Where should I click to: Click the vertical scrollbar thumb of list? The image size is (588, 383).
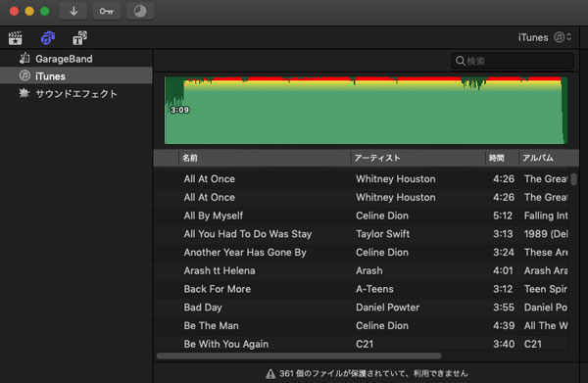click(573, 179)
